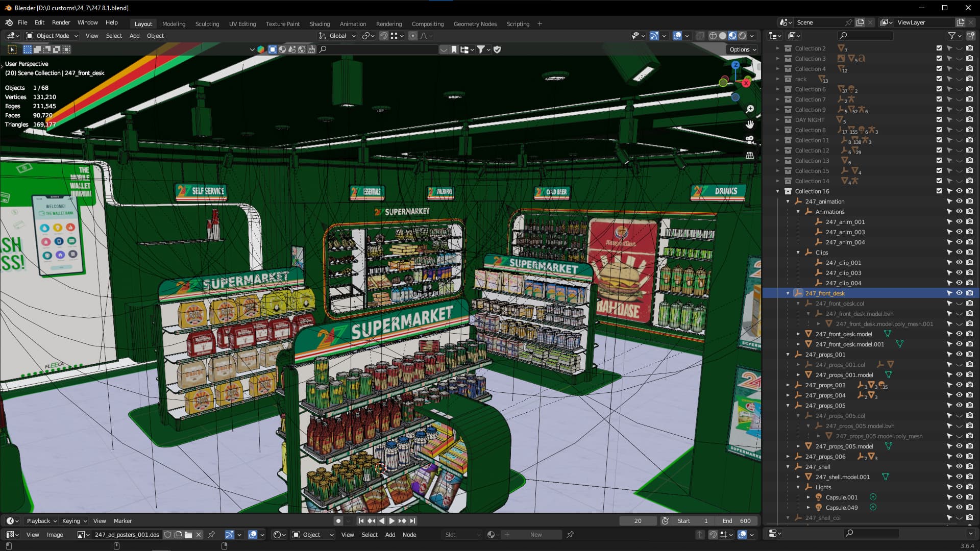980x551 pixels.
Task: Collapse the 247_props_005 tree item
Action: click(788, 406)
